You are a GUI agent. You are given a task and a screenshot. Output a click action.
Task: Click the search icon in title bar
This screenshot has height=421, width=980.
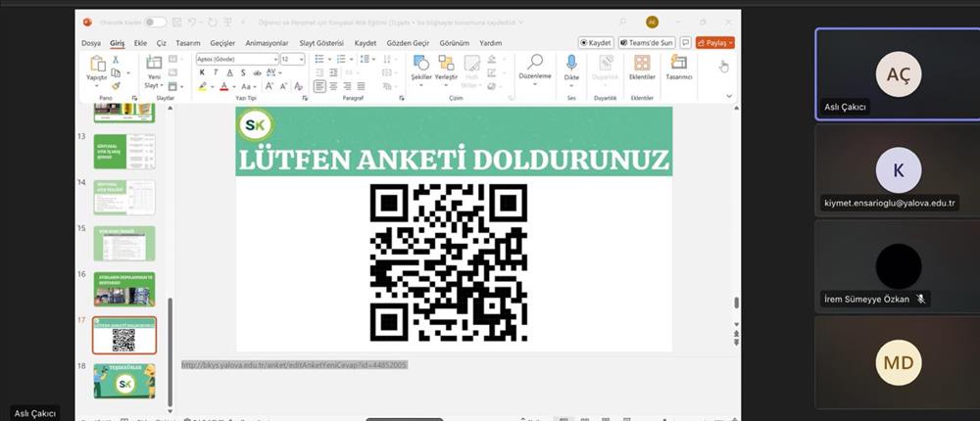[x=622, y=22]
